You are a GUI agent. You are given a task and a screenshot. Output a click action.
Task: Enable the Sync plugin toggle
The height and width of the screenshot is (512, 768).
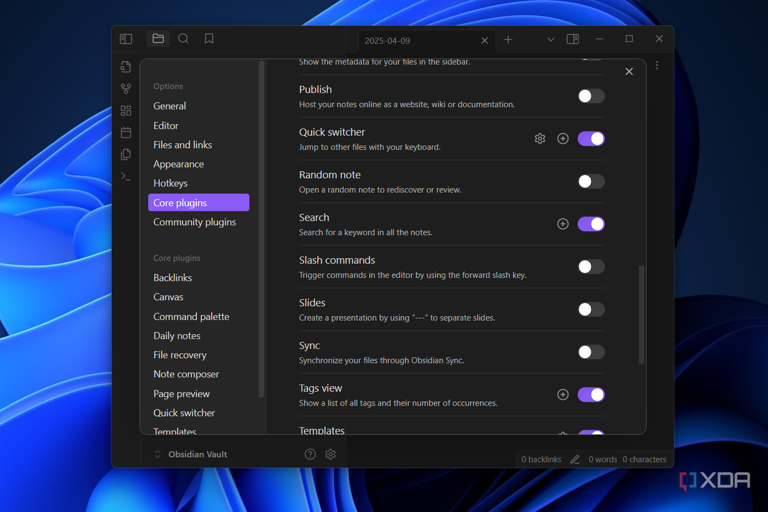tap(591, 352)
